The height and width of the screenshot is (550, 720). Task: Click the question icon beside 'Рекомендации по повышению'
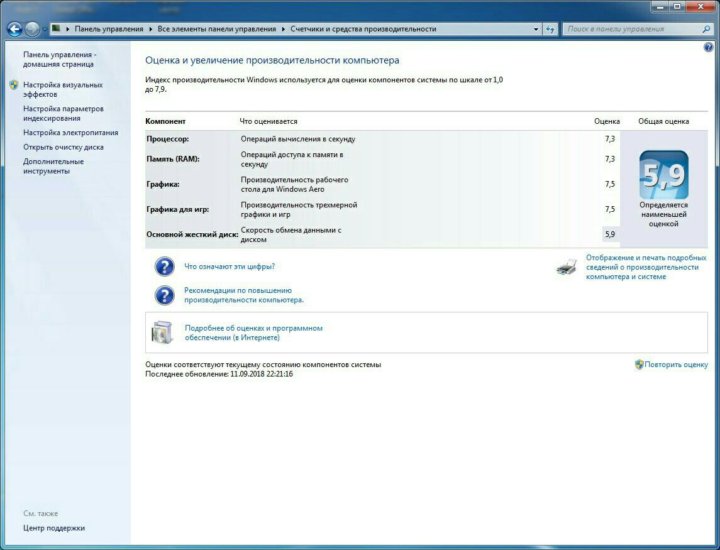tap(164, 295)
